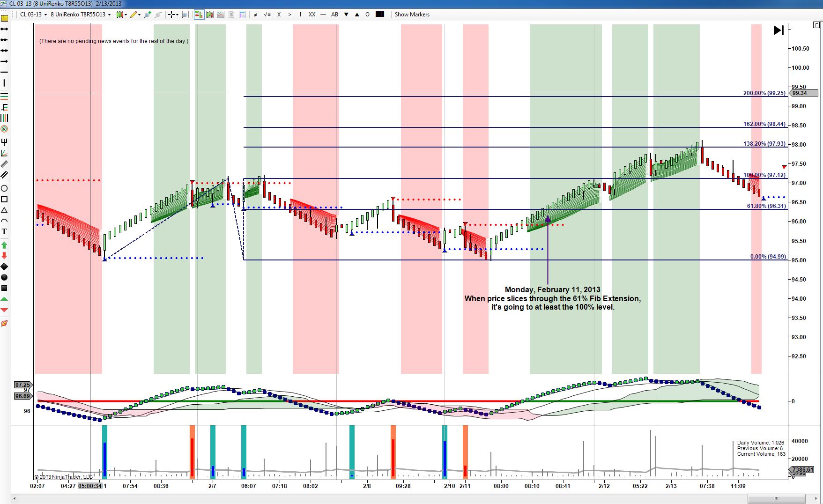823x504 pixels.
Task: Select the text annotation tool
Action: coord(4,231)
